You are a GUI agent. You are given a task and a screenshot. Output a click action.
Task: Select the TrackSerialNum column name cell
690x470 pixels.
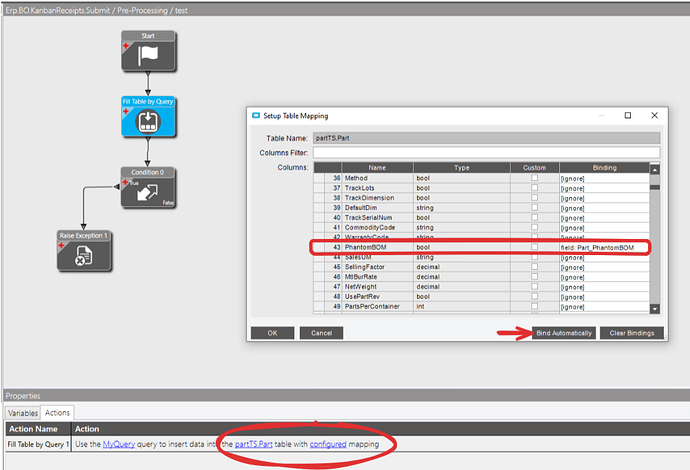pos(377,217)
